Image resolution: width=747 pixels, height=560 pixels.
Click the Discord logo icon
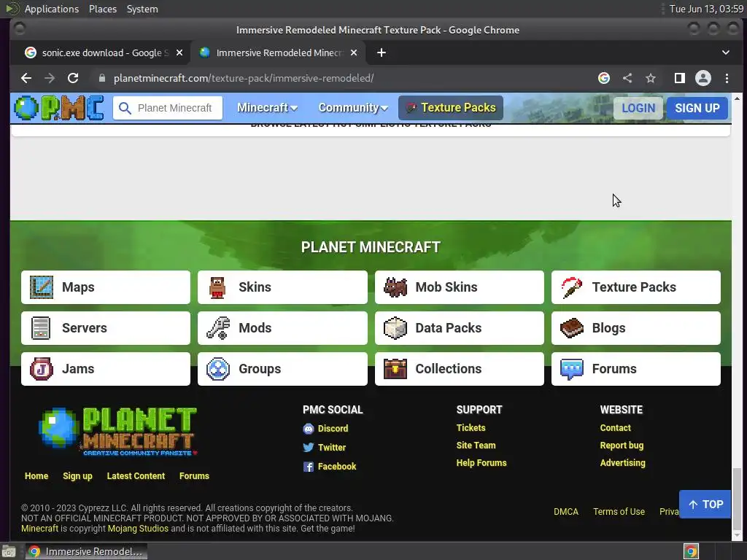(x=309, y=429)
